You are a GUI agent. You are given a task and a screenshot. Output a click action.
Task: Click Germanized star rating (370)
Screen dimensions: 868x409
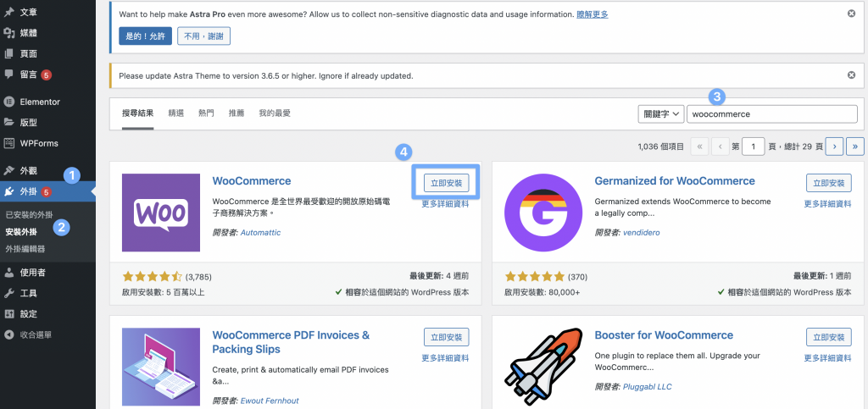tap(535, 276)
